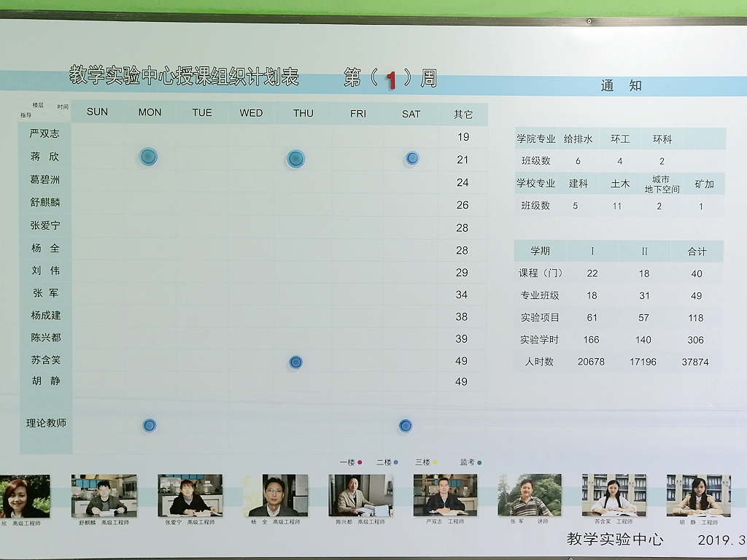Click the 实验项目 total value 118

pyautogui.click(x=695, y=318)
